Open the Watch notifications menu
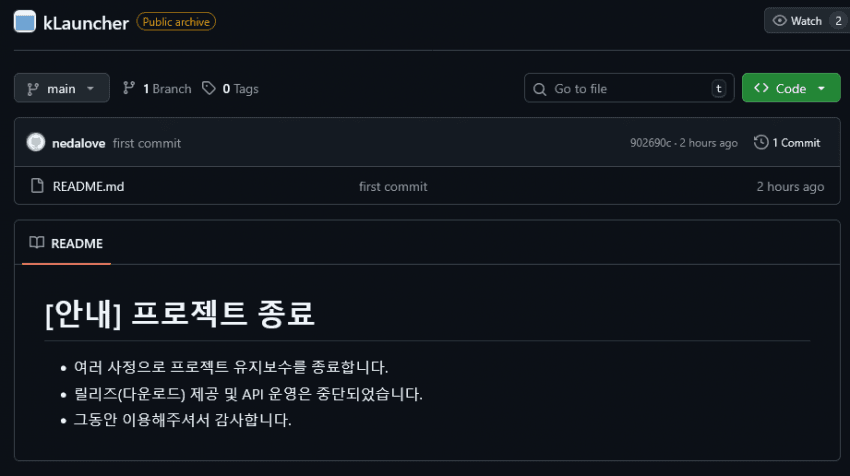Image resolution: width=850 pixels, height=476 pixels. point(806,21)
